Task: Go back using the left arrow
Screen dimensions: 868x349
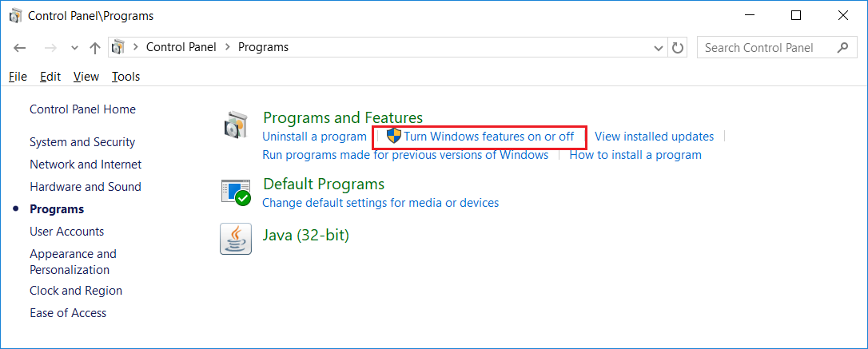Action: coord(20,48)
